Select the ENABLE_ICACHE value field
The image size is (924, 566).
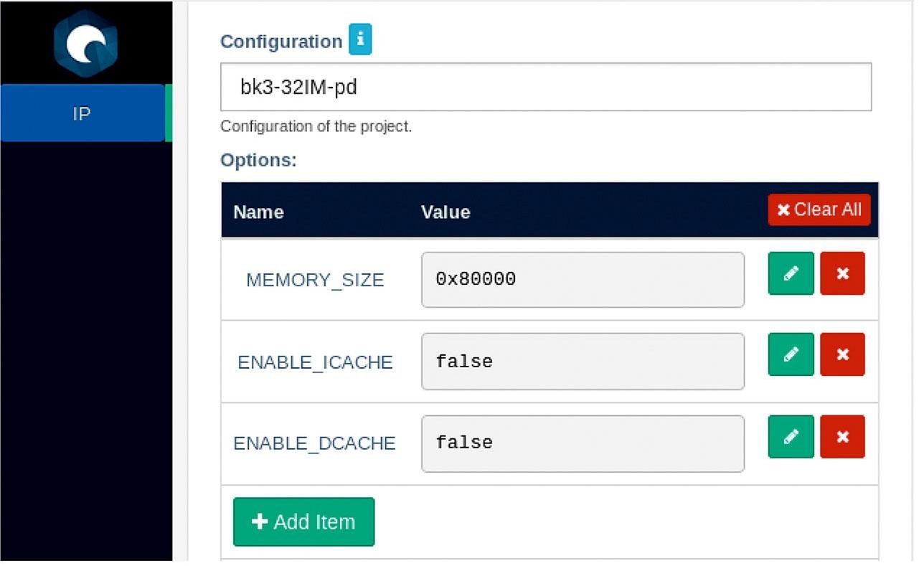point(582,362)
